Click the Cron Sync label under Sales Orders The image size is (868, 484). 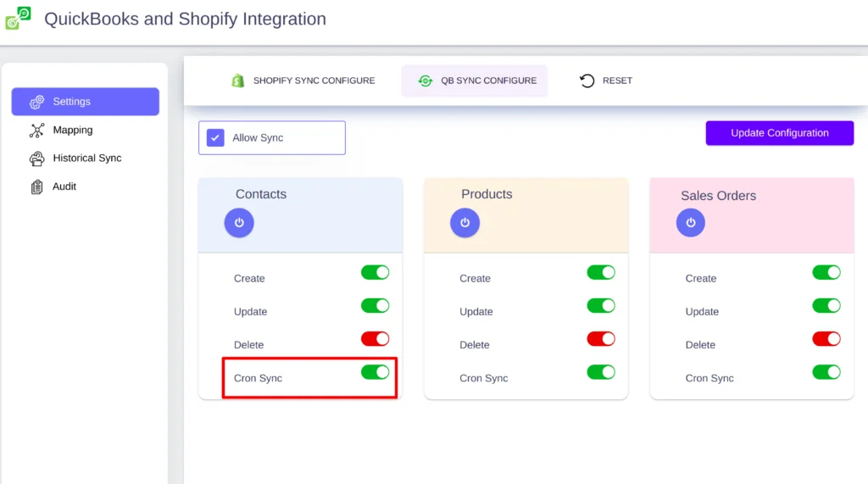pyautogui.click(x=709, y=378)
